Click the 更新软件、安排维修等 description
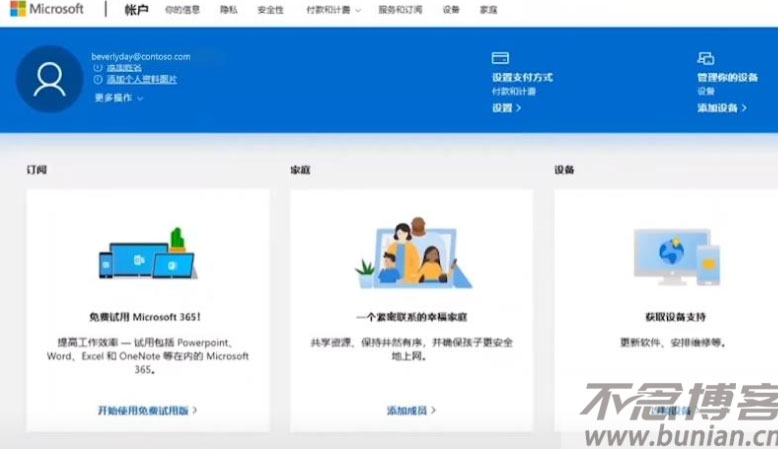This screenshot has width=778, height=449. point(673,342)
